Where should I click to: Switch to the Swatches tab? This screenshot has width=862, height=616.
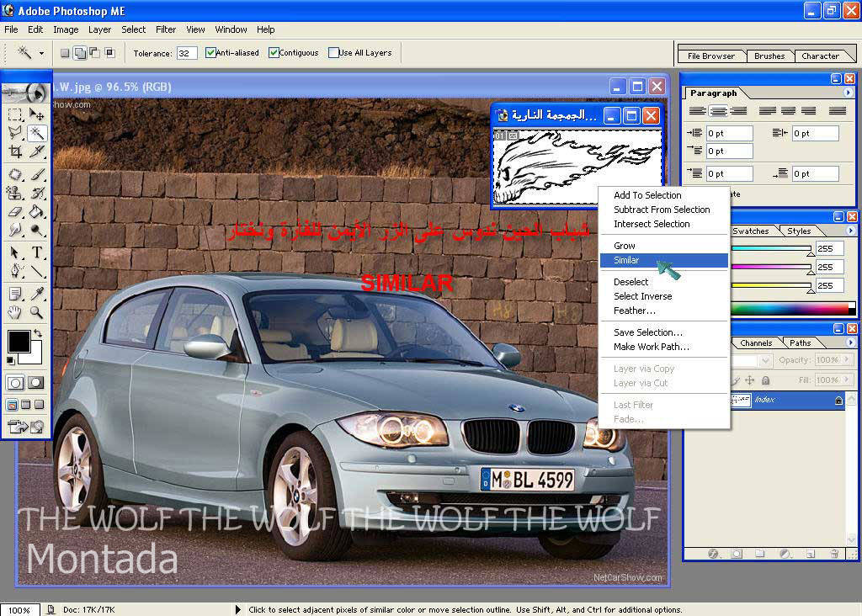750,231
